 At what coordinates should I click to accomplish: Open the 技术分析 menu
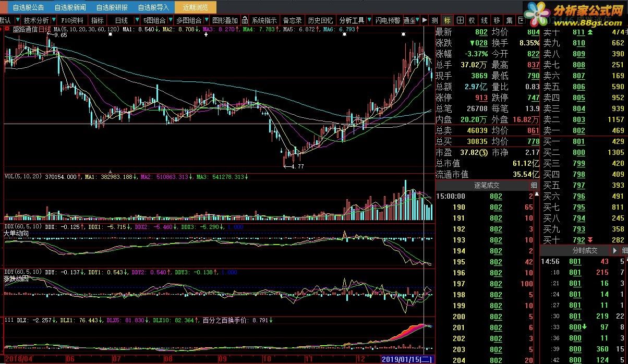pos(37,20)
